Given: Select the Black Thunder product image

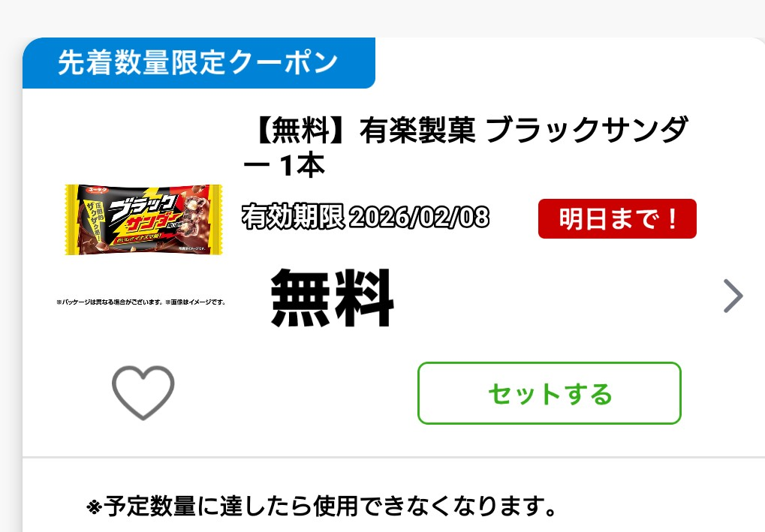Looking at the screenshot, I should click(143, 220).
